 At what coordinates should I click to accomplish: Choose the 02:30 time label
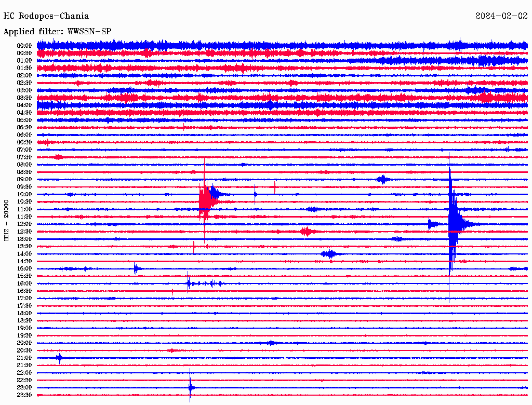pos(24,83)
